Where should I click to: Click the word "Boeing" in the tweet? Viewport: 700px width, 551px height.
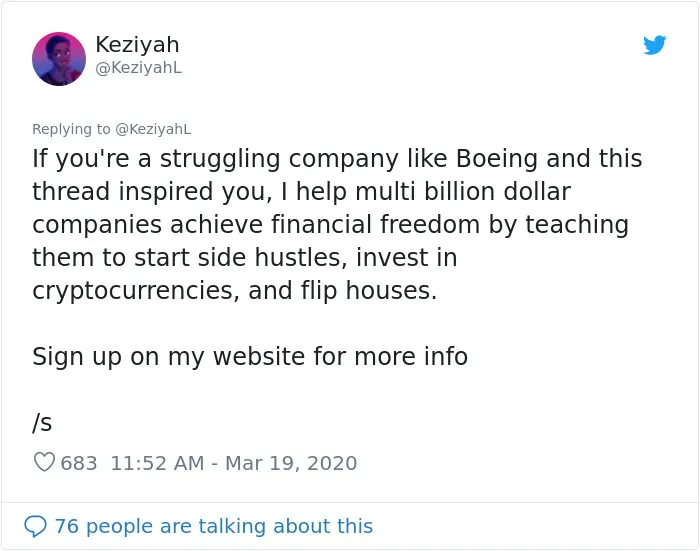click(x=496, y=159)
